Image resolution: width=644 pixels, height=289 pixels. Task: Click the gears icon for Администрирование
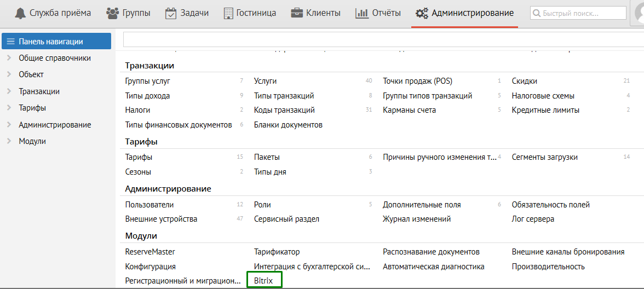click(422, 13)
